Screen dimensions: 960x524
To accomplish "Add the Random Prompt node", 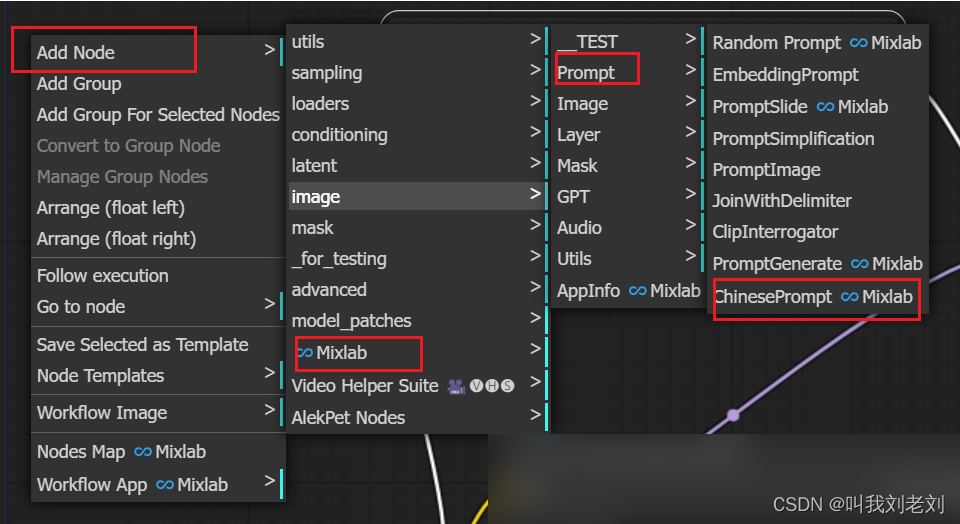I will 817,43.
